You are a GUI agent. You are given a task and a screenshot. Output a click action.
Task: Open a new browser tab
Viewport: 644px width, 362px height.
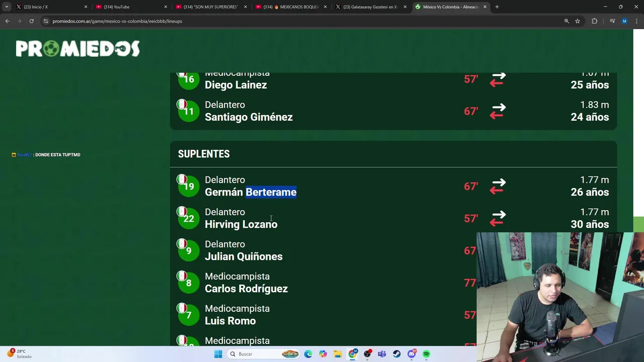(497, 7)
